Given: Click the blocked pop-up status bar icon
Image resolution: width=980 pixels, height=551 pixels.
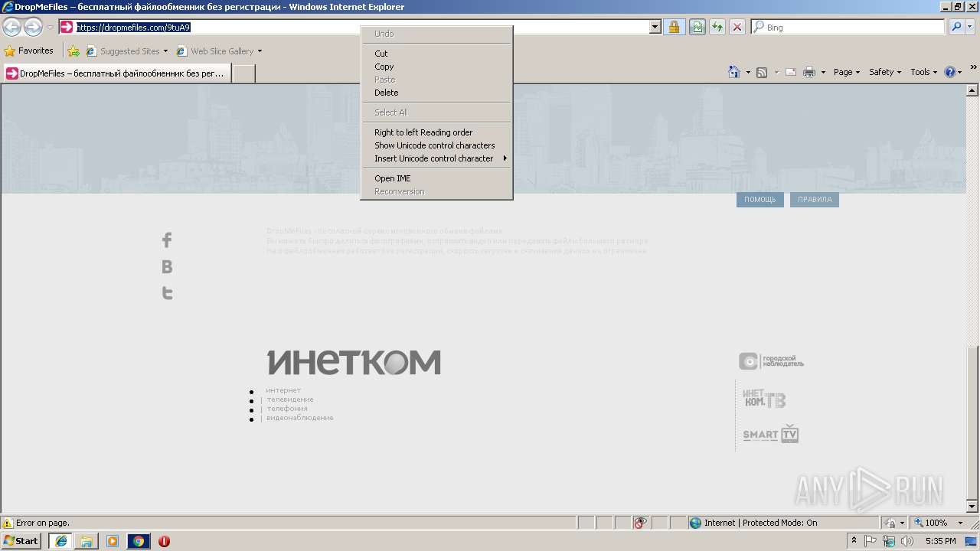Looking at the screenshot, I should click(x=640, y=523).
